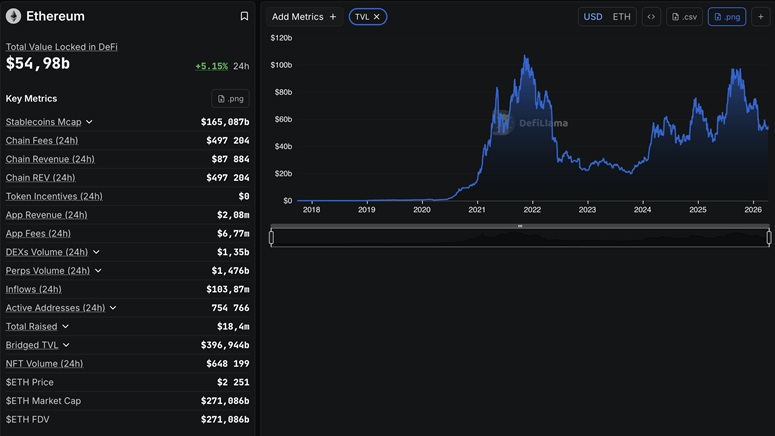The image size is (775, 436).
Task: Click the Token Incentives (24h) label
Action: (x=54, y=196)
